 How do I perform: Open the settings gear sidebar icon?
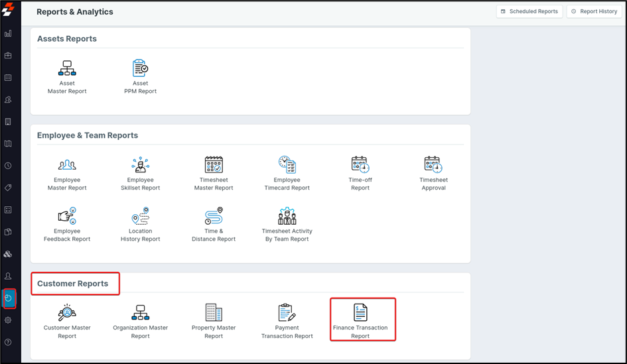8,320
